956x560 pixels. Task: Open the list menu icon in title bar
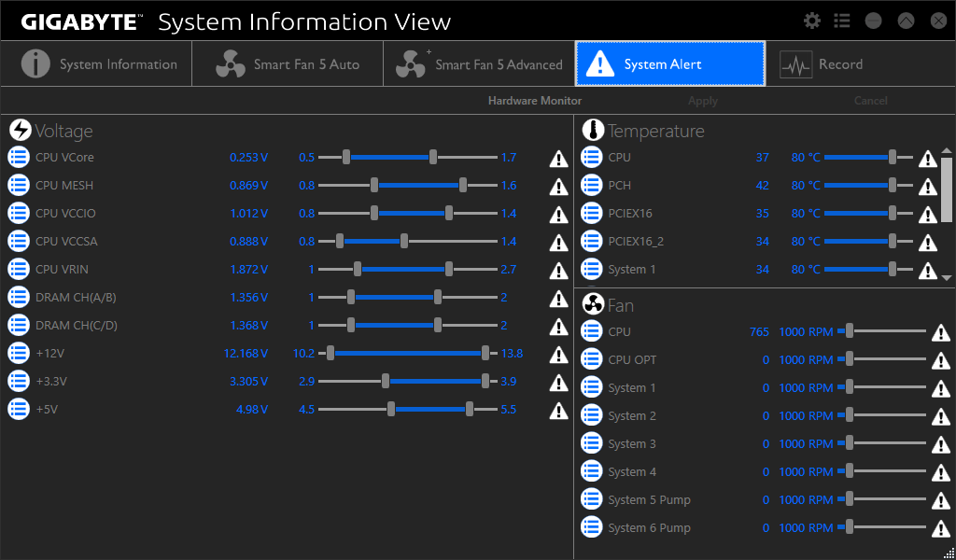[x=842, y=21]
